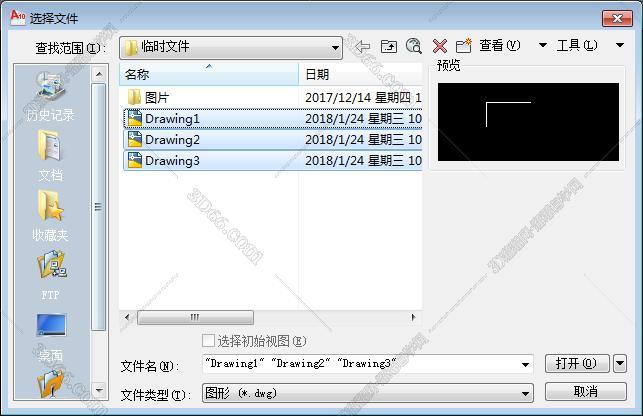Select the Drawing1 file name
This screenshot has height=416, width=643.
coord(172,119)
